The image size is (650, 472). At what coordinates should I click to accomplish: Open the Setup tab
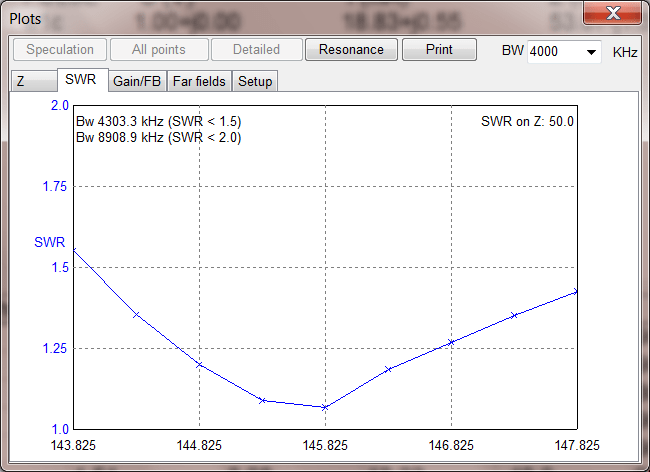[x=255, y=81]
